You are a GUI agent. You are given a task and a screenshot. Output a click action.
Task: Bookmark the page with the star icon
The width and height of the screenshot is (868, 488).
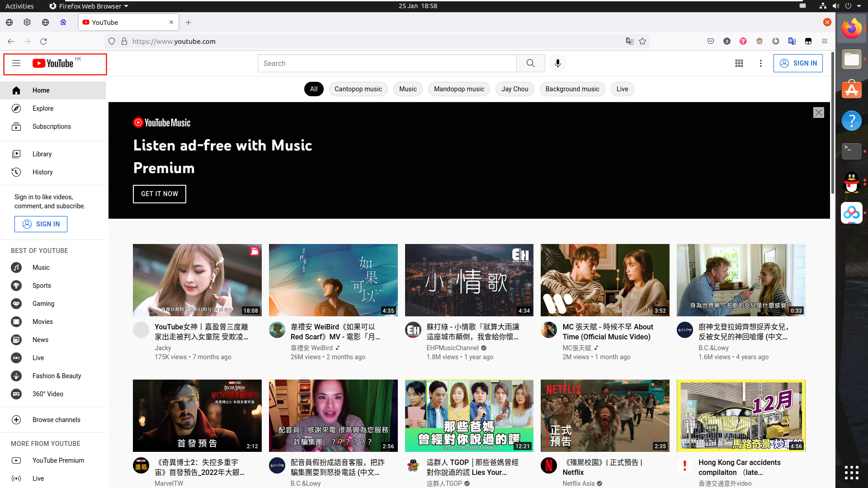point(642,41)
